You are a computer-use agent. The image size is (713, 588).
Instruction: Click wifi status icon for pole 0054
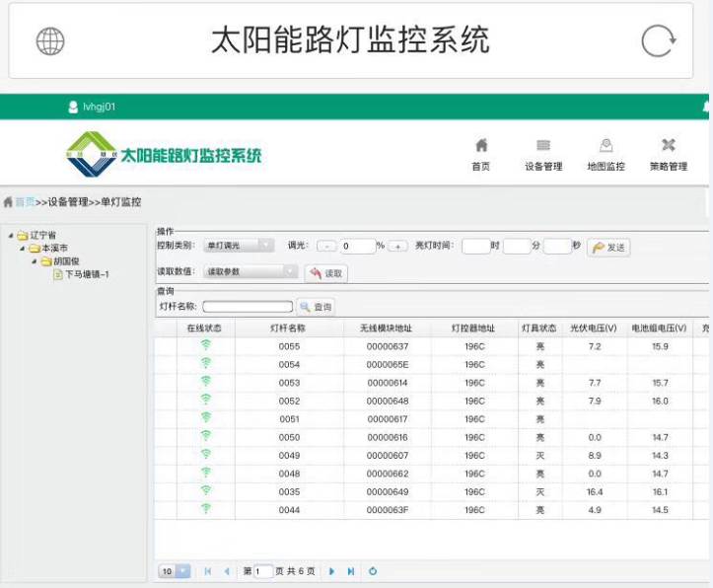tap(206, 363)
